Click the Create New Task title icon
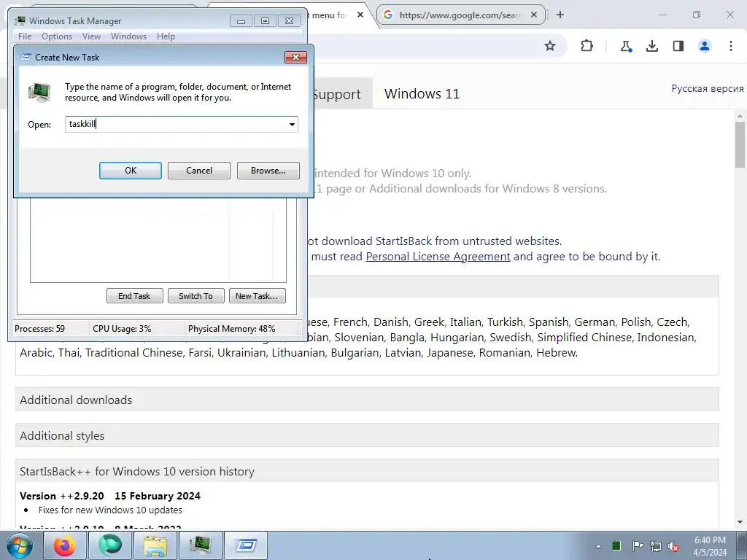The width and height of the screenshot is (747, 560). 27,57
